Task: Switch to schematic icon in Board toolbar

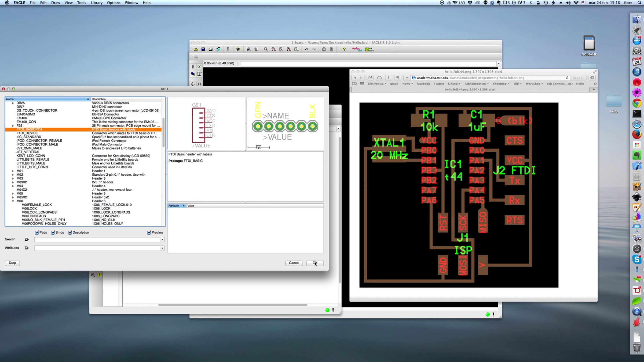Action: 228,49
